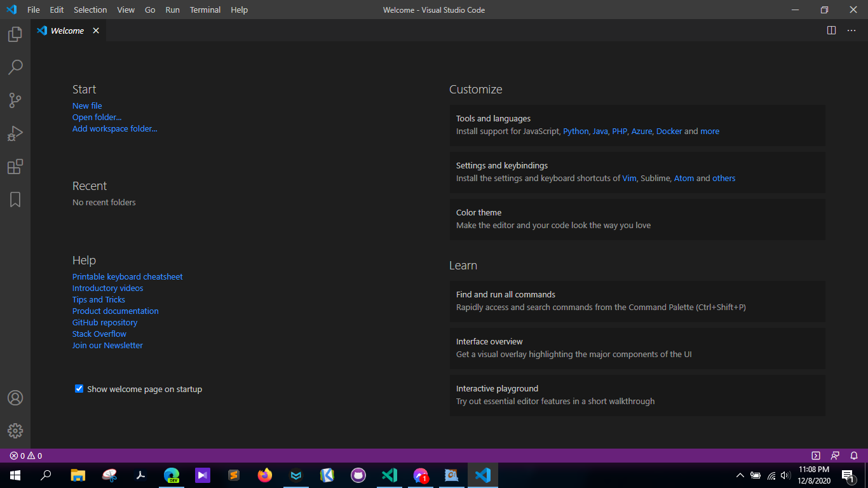Install Python support link
The image size is (868, 488).
pos(576,131)
